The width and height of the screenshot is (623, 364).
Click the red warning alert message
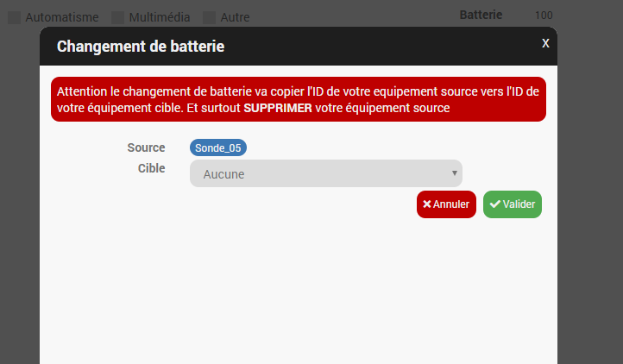coord(299,99)
